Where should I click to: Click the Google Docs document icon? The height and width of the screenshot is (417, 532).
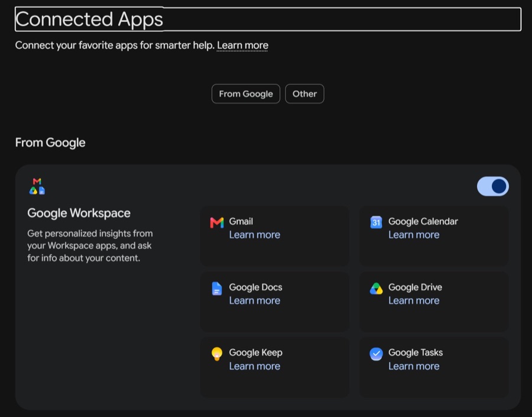click(217, 289)
